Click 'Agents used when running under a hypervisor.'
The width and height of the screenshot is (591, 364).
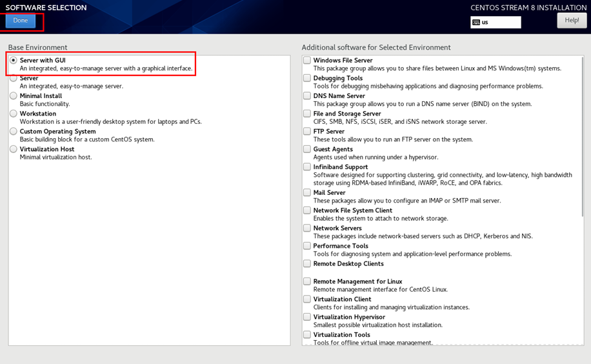click(x=376, y=157)
